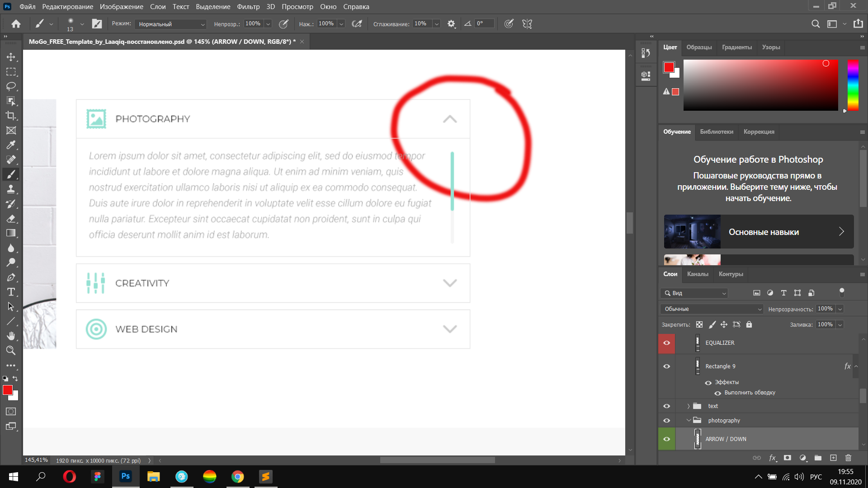Open the Режим blend mode dropdown
Image resolution: width=868 pixels, height=488 pixels.
coord(170,24)
